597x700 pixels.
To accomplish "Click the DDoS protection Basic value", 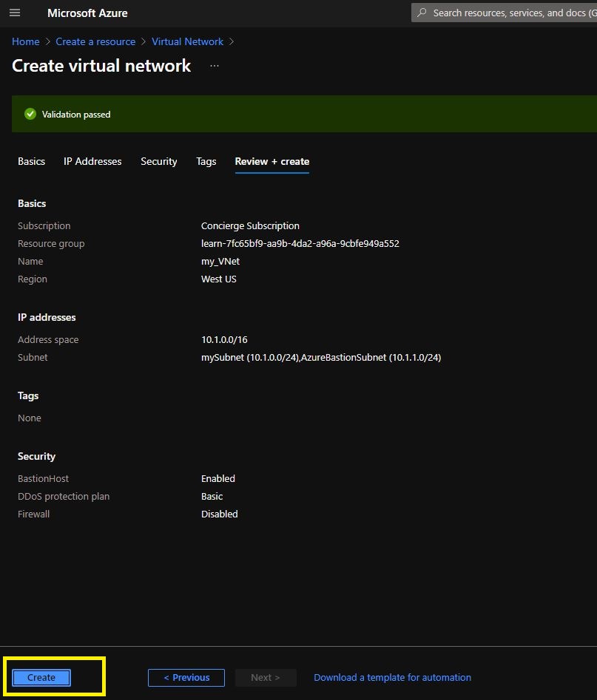I will pos(212,497).
